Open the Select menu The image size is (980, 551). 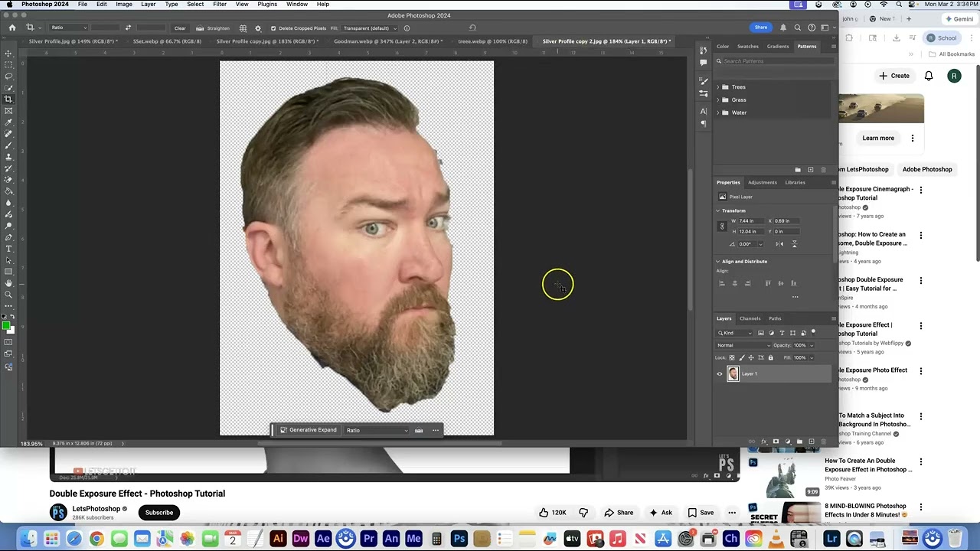click(x=195, y=5)
